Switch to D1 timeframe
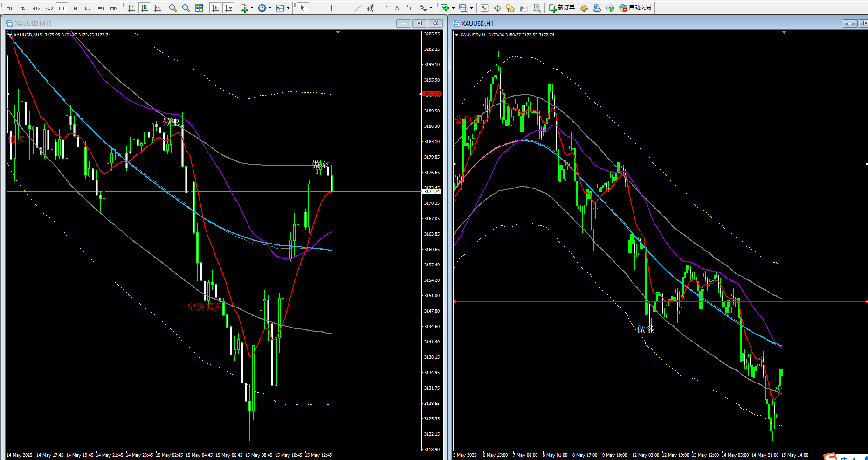 point(88,8)
